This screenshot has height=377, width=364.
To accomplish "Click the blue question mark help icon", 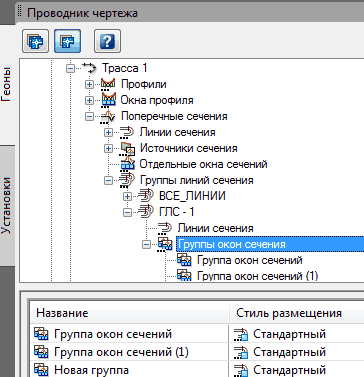I will click(x=107, y=41).
